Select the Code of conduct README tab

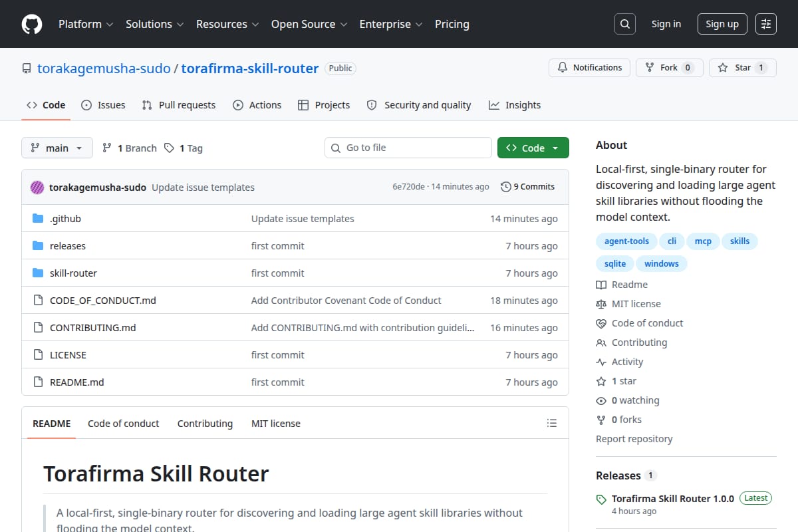(x=124, y=424)
